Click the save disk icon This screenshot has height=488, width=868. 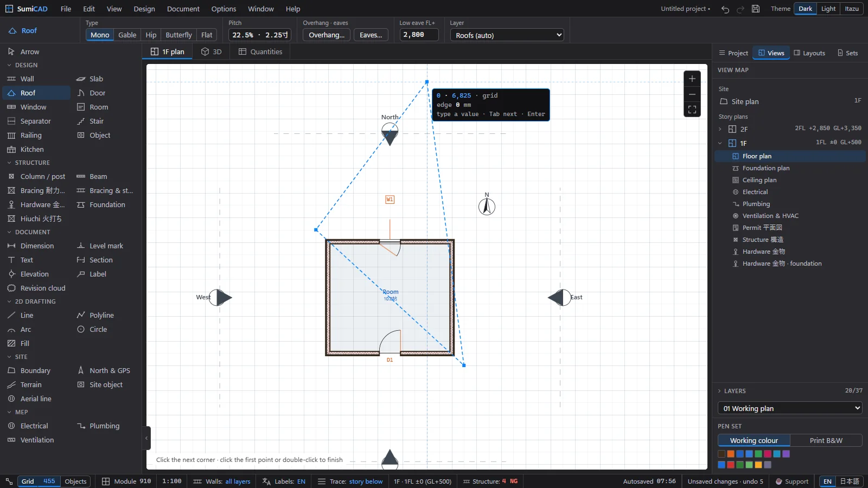(x=756, y=9)
